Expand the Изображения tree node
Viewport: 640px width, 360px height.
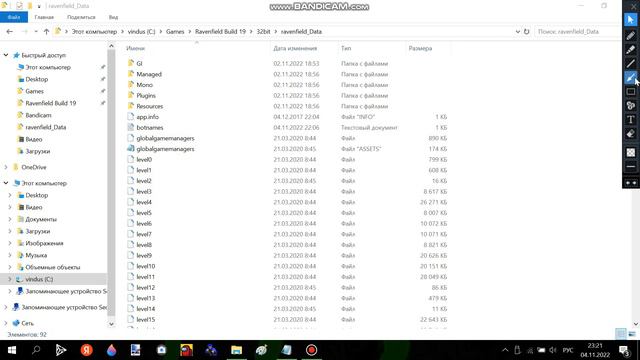(x=10, y=243)
